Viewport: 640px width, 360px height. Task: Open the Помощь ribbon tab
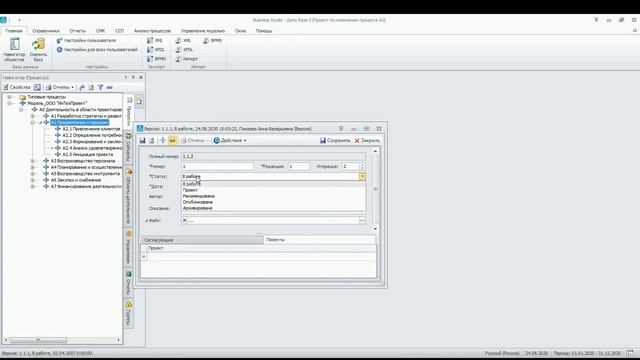tap(264, 31)
